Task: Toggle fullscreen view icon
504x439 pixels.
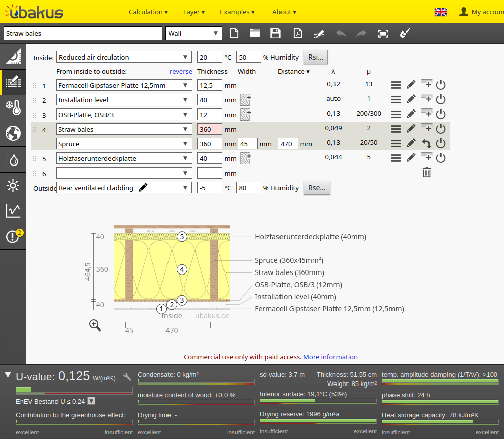Action: click(383, 34)
